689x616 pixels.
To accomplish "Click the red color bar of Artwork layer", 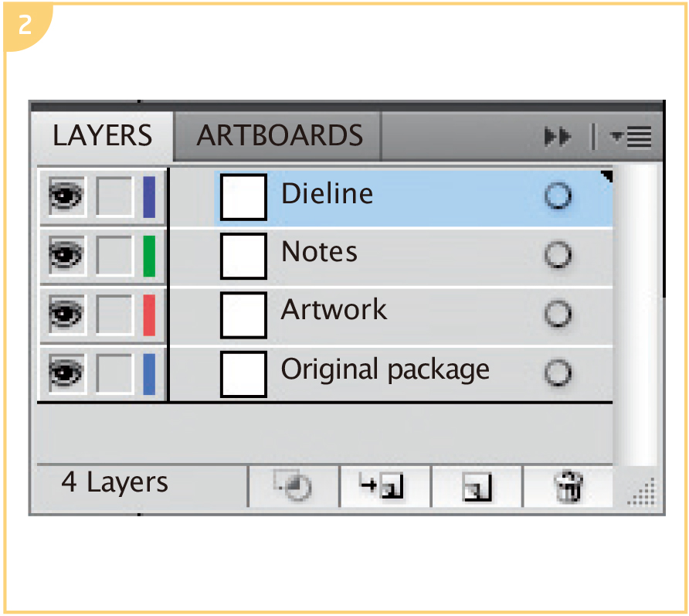I will pos(149,315).
